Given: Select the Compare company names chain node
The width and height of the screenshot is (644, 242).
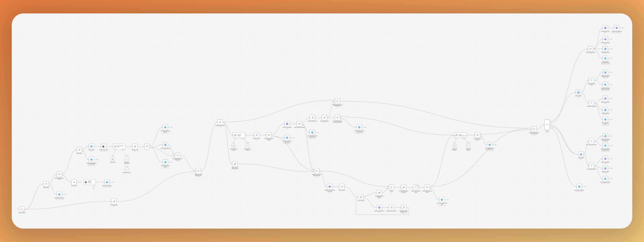Looking at the screenshot, I should point(460,135).
